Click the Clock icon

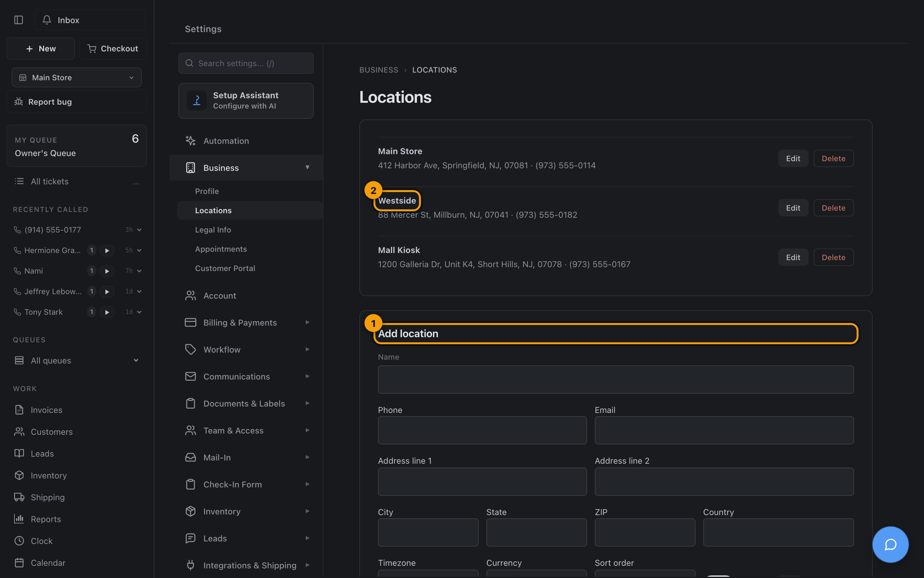click(x=19, y=541)
